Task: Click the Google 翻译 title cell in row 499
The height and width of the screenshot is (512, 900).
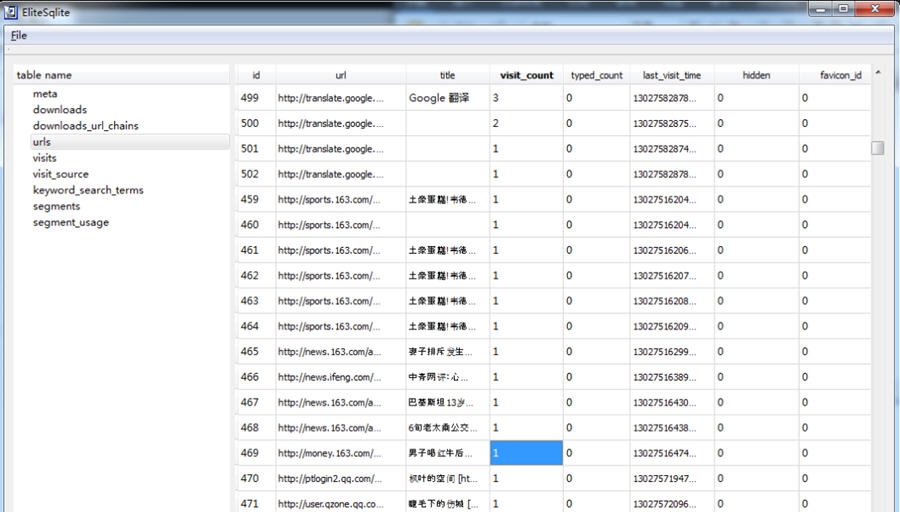Action: [447, 98]
